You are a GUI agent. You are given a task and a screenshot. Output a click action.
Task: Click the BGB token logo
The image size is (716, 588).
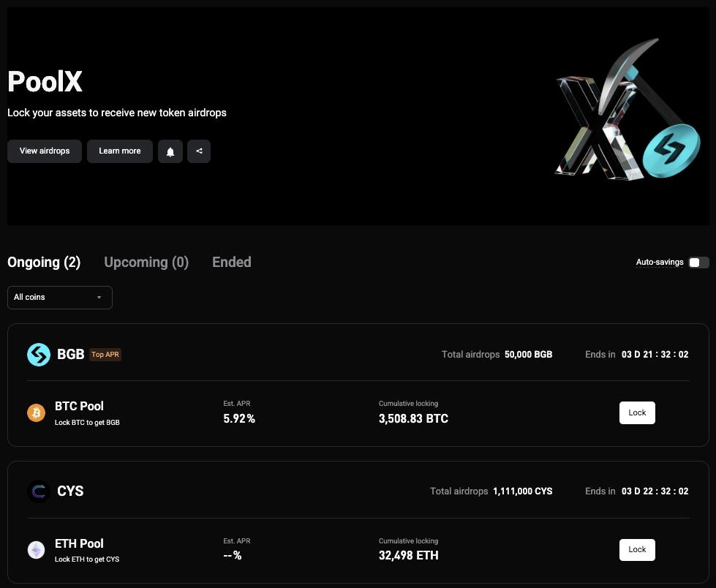point(39,355)
